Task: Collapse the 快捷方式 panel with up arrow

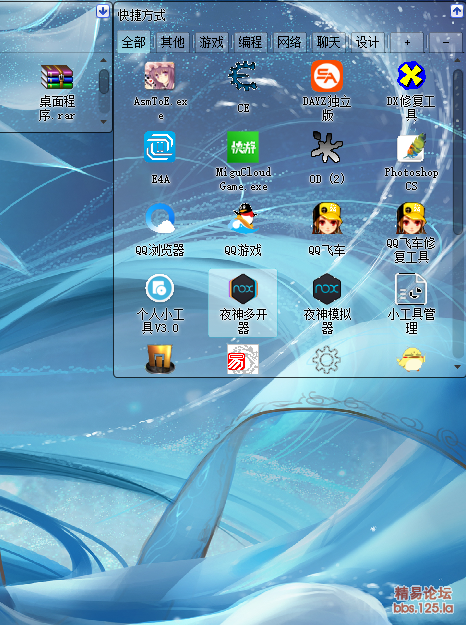Action: [456, 11]
